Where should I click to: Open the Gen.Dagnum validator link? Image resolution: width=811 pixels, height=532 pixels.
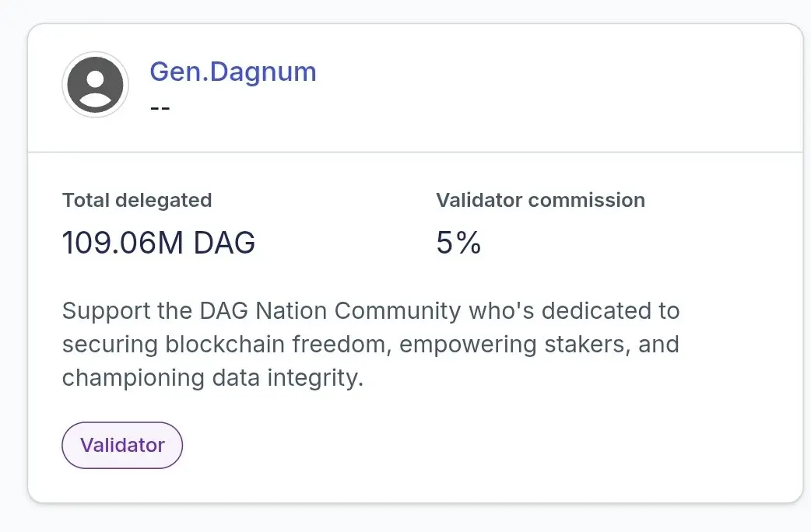(233, 72)
